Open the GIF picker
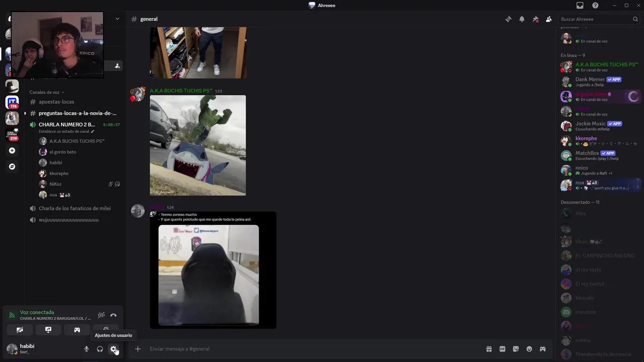Screen dimensions: 644x362 pyautogui.click(x=502, y=349)
